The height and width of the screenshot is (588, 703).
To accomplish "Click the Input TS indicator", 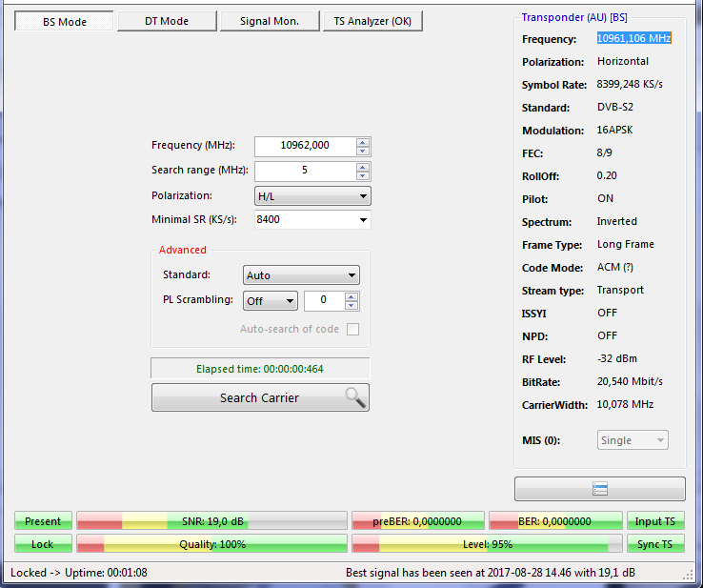I will coord(654,521).
